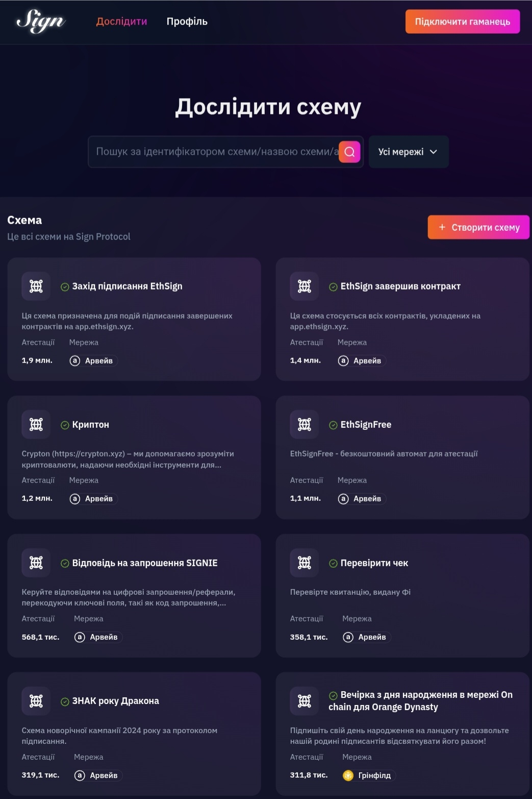The width and height of the screenshot is (532, 799).
Task: Click the Sign logo
Action: tap(40, 21)
